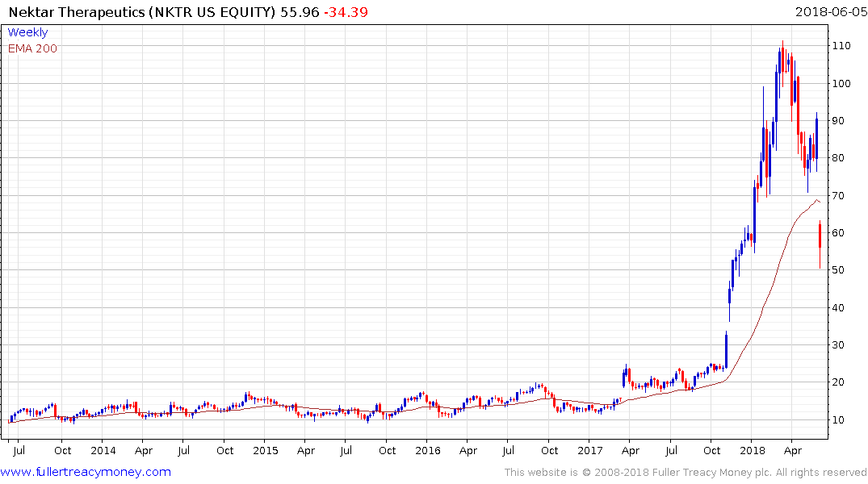Select the price change value -34.39
This screenshot has height=484, width=868.
(346, 12)
